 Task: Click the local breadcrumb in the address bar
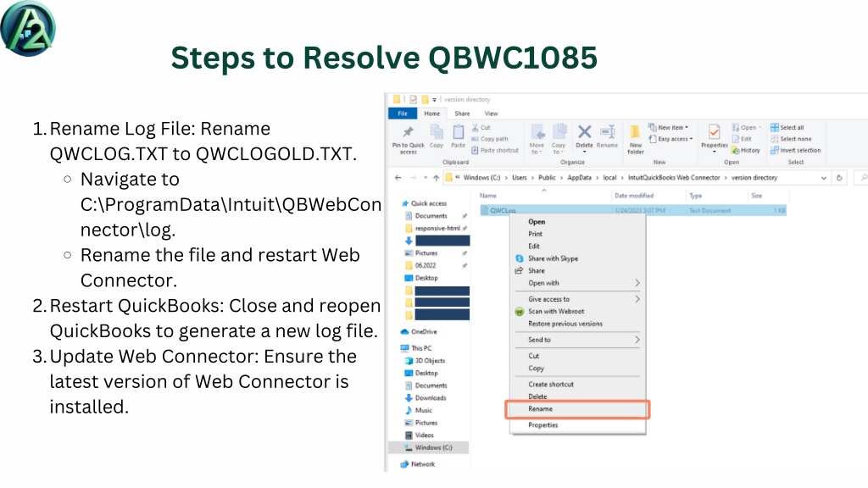click(609, 178)
